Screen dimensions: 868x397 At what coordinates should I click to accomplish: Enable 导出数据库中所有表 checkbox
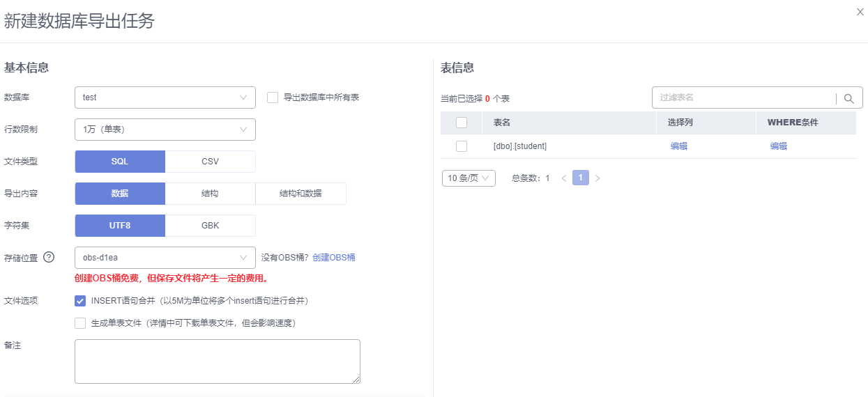[x=273, y=98]
